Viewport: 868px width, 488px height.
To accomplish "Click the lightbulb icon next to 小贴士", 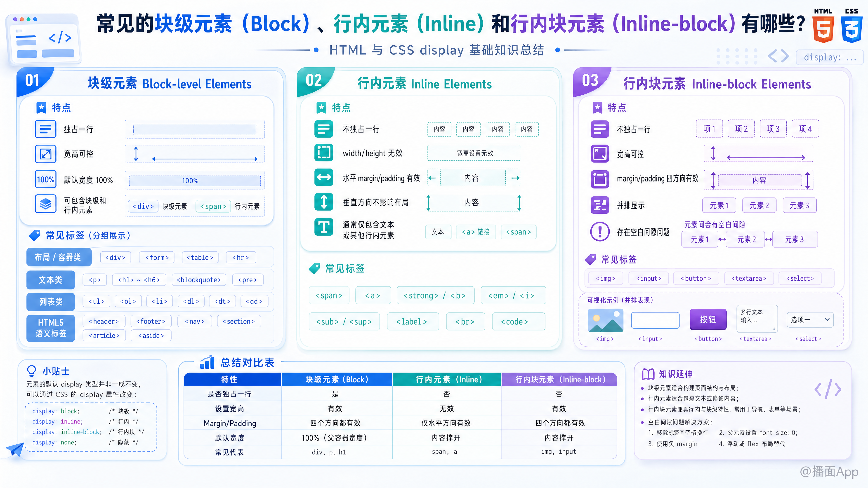I will click(31, 371).
